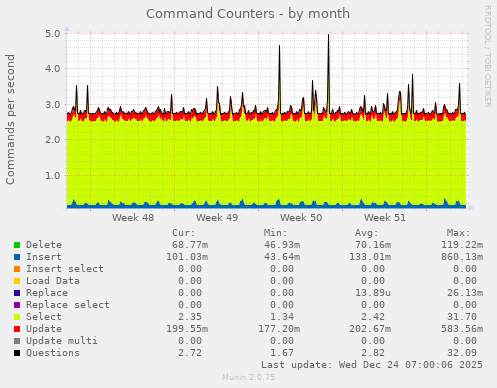Click the purple Replace select legend swatch
The width and height of the screenshot is (497, 388).
pos(17,305)
